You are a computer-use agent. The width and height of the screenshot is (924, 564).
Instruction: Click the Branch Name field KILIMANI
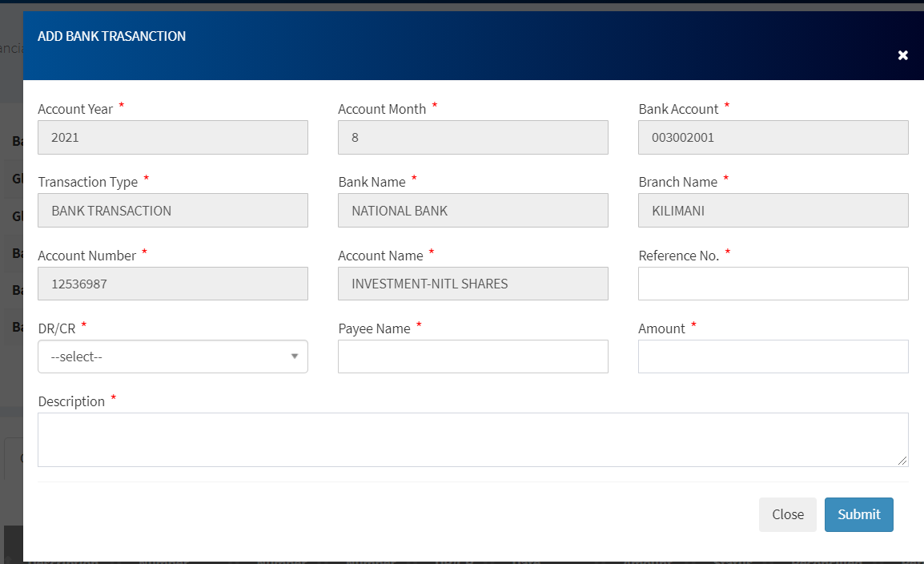point(773,211)
